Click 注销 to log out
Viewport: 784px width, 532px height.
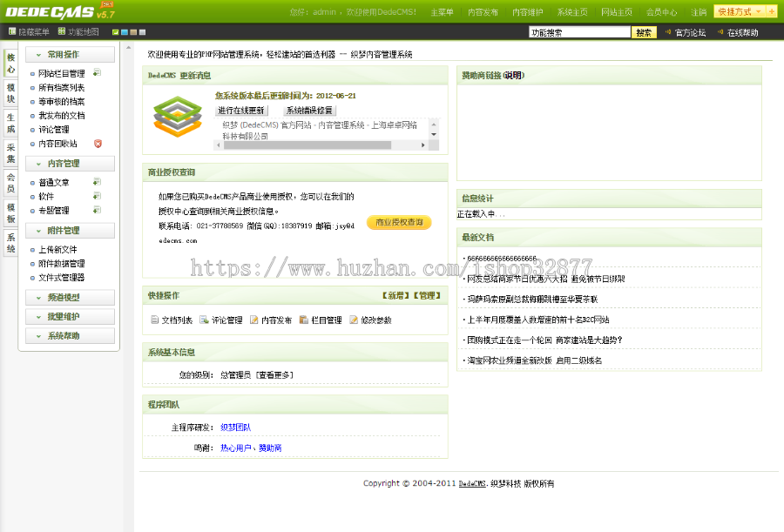tap(699, 12)
